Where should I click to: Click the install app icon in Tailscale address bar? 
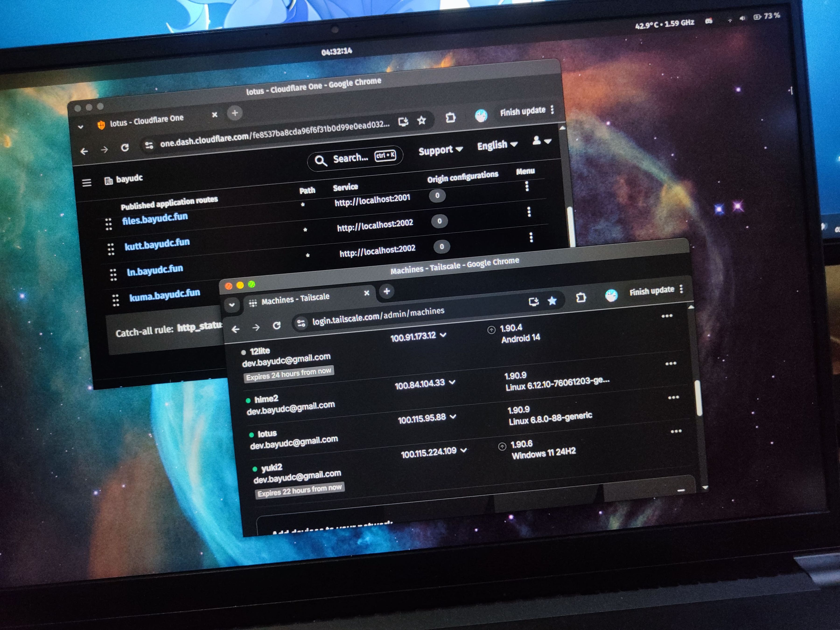[534, 302]
